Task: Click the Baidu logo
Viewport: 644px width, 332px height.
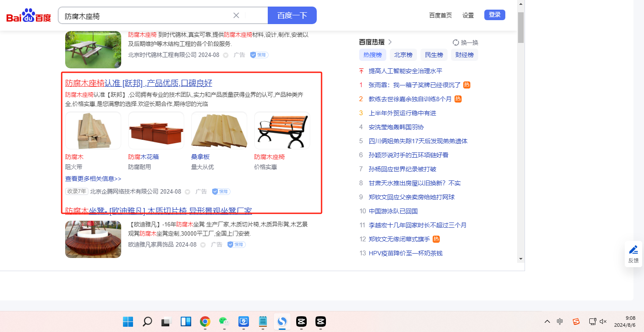Action: point(29,16)
